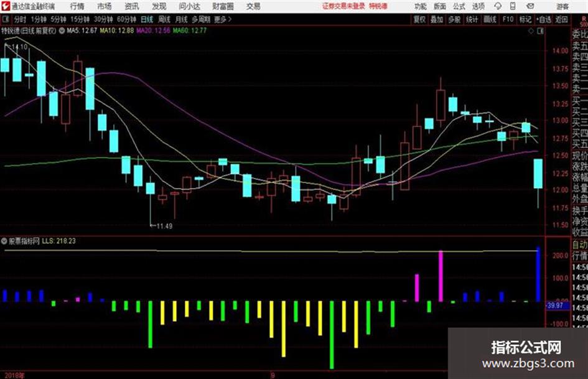Click the panel layout icon at chart top-right
Viewport: 588px width, 379px height.
540,31
